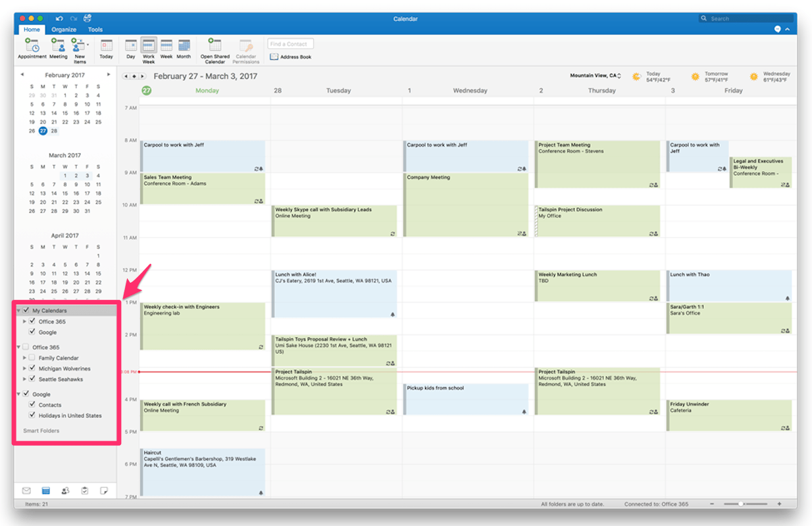Toggle Holidays in United States calendar

[x=32, y=415]
